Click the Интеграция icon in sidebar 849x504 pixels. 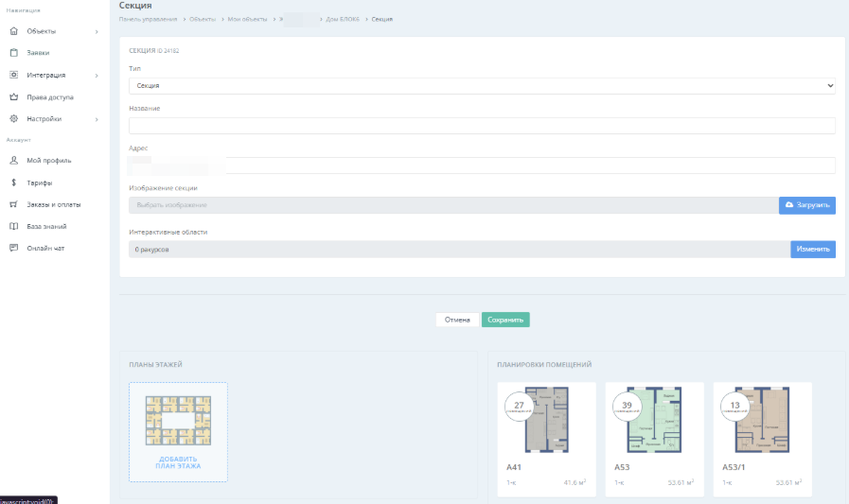14,75
